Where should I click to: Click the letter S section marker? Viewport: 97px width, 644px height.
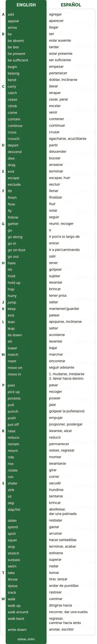tap(3, 483)
